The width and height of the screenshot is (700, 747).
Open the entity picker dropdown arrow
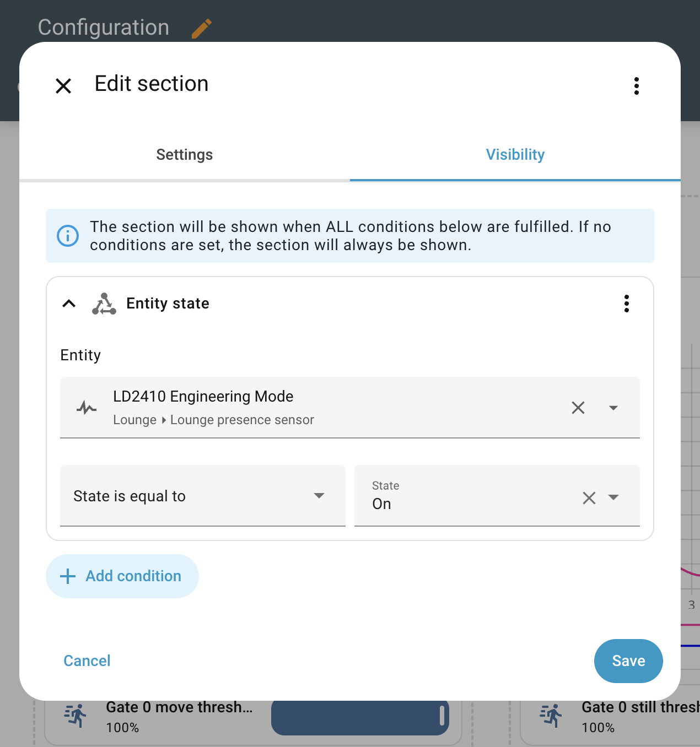[x=613, y=408]
